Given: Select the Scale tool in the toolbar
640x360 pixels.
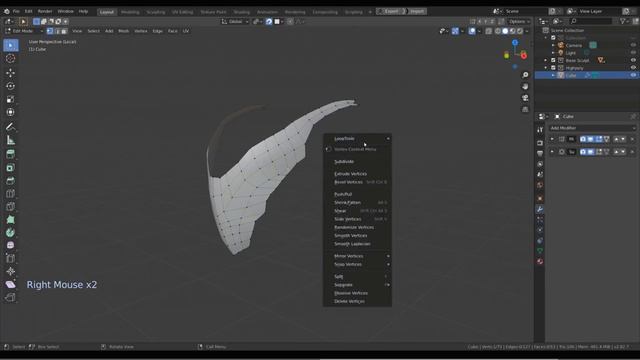Looking at the screenshot, I should [x=11, y=99].
